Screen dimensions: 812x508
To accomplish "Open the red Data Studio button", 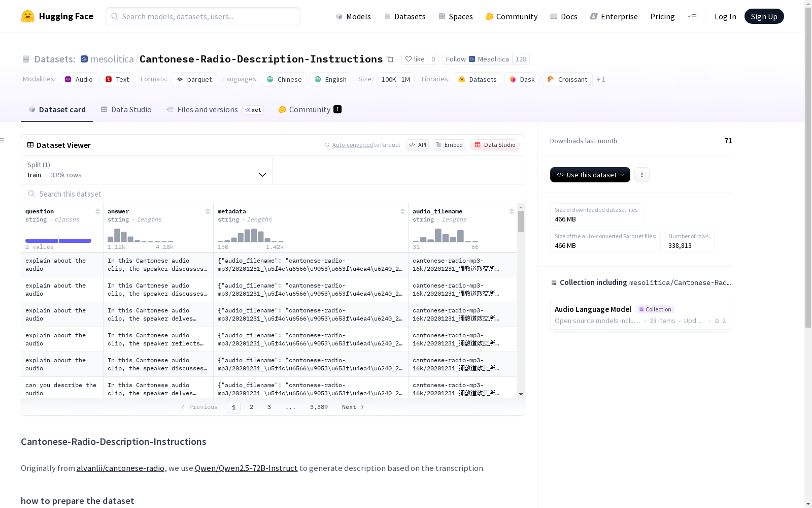I will 494,145.
